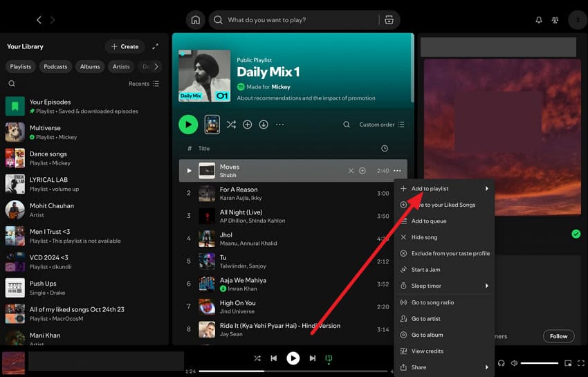Play the Moves track

tap(189, 171)
